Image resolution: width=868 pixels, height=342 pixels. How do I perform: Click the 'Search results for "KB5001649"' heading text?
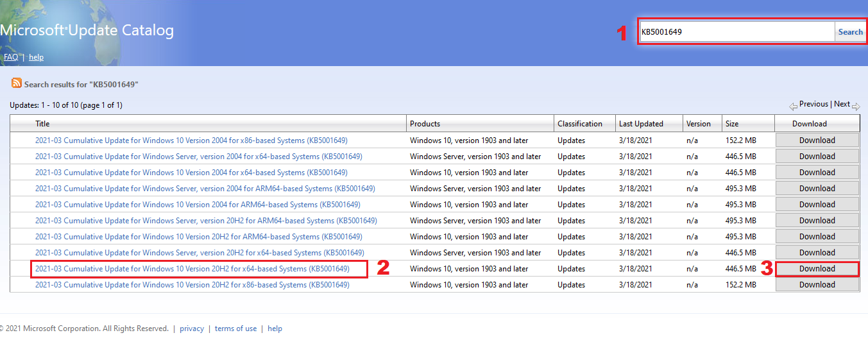[81, 85]
